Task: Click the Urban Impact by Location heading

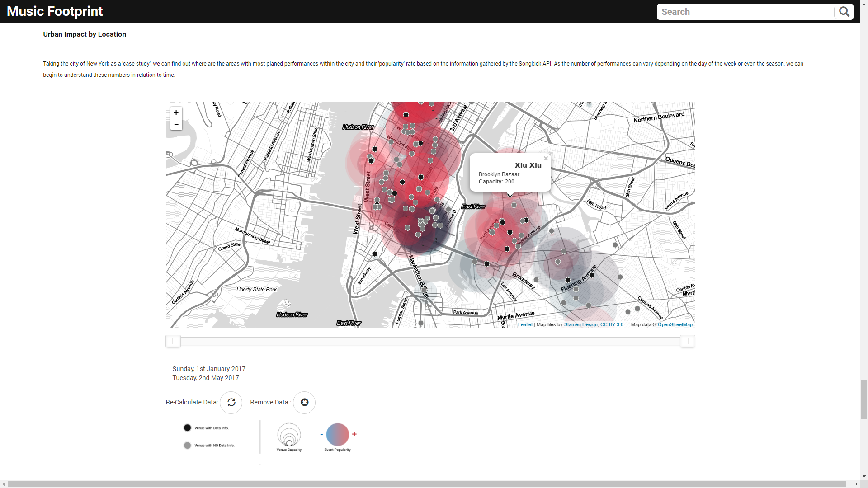Action: point(85,34)
